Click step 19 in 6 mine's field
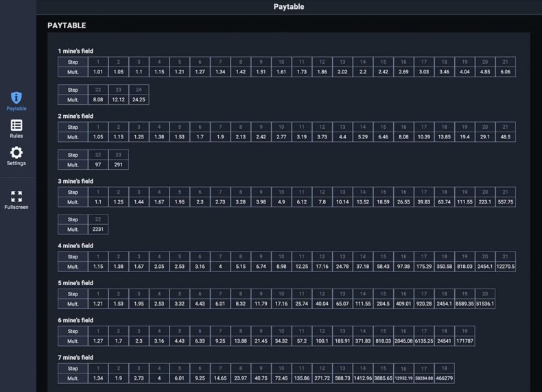 point(464,331)
